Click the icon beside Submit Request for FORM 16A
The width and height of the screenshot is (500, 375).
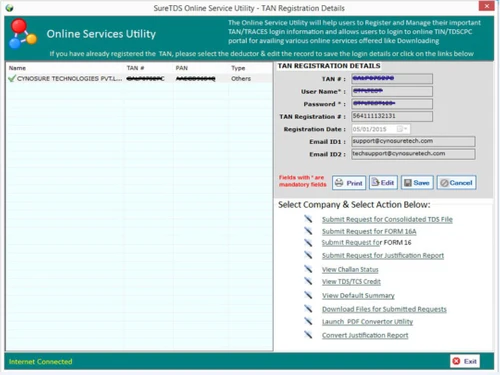(x=308, y=231)
